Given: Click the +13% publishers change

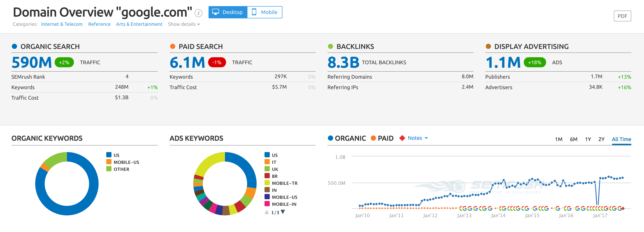Looking at the screenshot, I should (624, 77).
